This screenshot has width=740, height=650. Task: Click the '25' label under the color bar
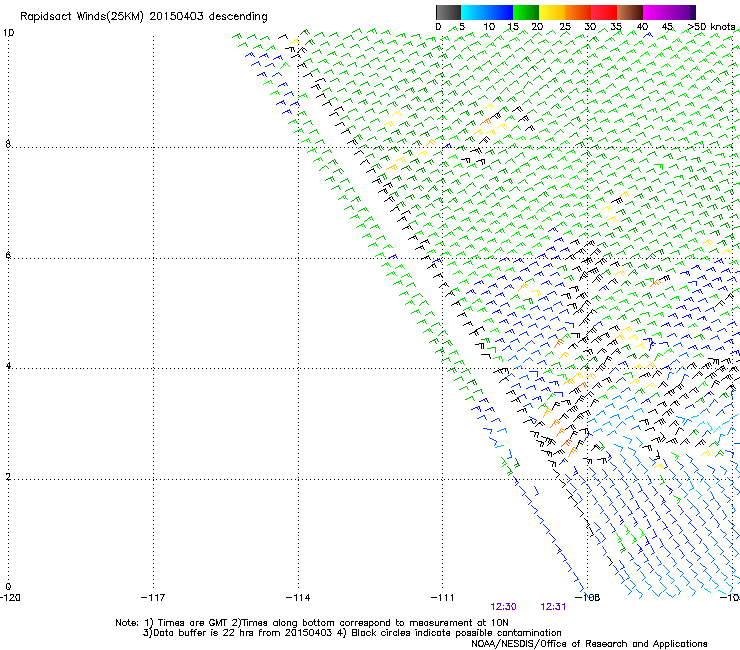(565, 27)
